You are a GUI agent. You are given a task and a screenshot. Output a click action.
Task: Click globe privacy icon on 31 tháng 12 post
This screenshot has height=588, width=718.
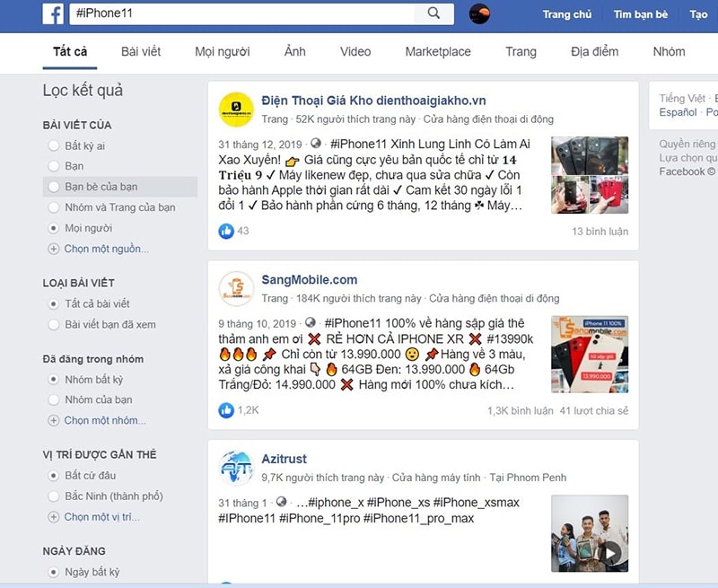click(316, 144)
